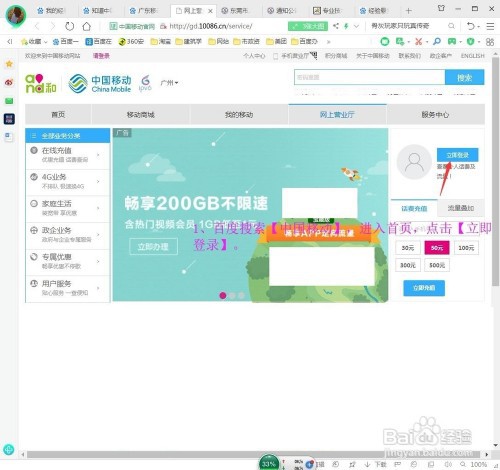Select the 100元 recharge amount
This screenshot has width=500, height=470.
[466, 248]
